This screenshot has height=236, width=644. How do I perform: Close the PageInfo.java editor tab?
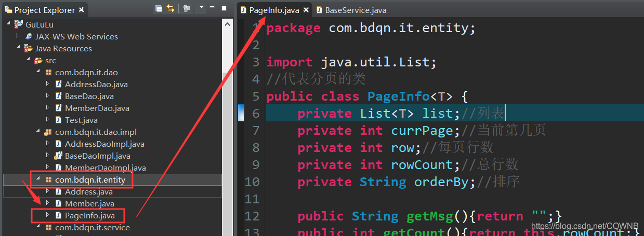click(x=306, y=10)
